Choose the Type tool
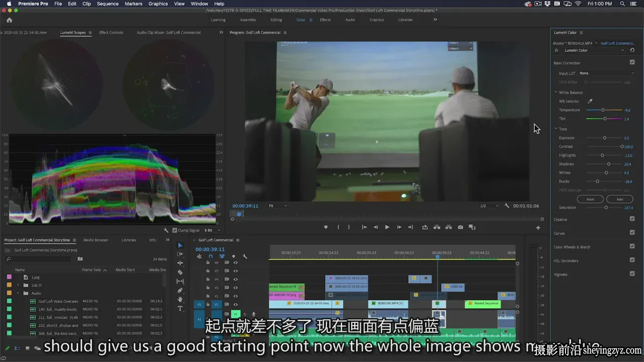 (x=180, y=308)
